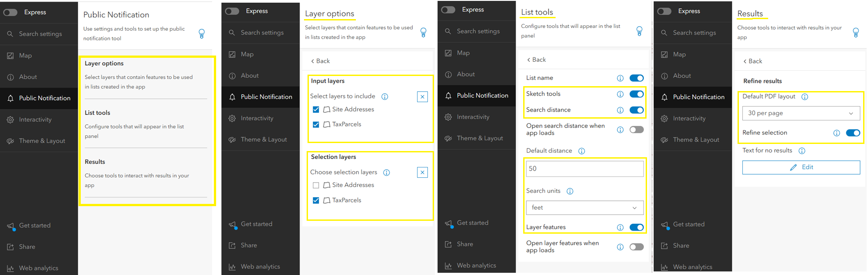
Task: Click info icon next to Sketch tools
Action: (x=620, y=94)
